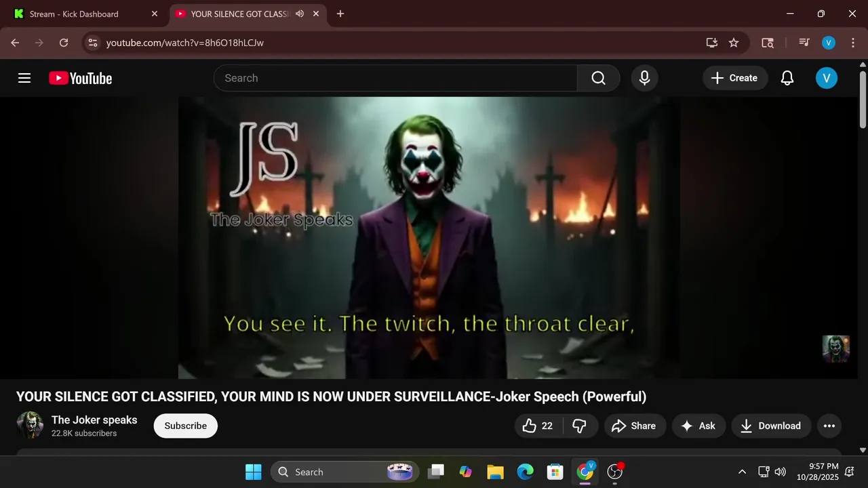Viewport: 868px width, 488px height.
Task: Open File Explorer from taskbar
Action: [x=495, y=472]
